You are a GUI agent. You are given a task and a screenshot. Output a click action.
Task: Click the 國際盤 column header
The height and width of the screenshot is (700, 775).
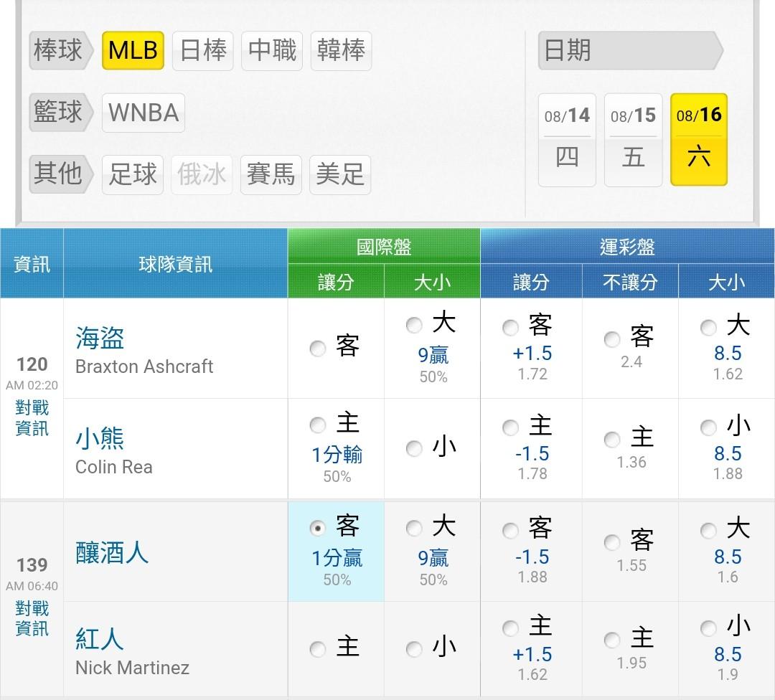(x=384, y=246)
